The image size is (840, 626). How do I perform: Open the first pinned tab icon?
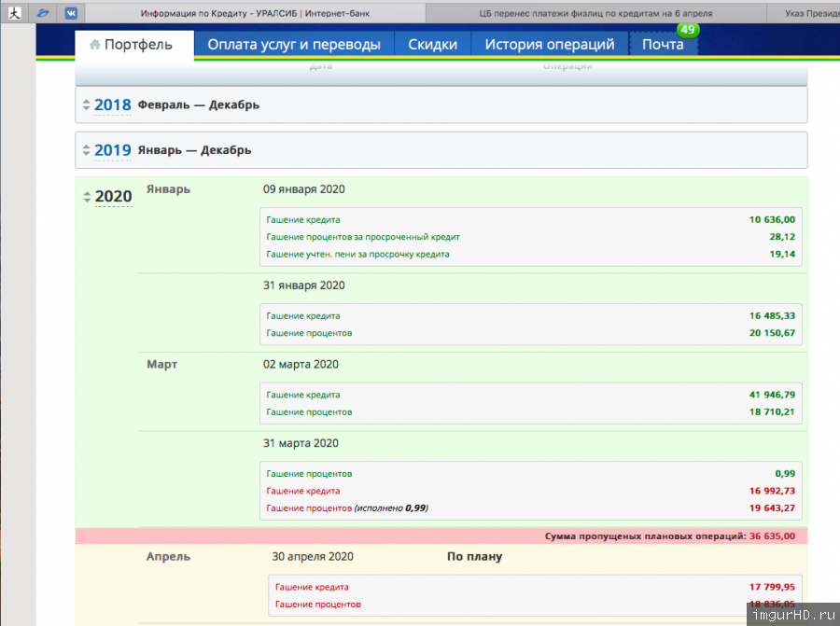14,13
